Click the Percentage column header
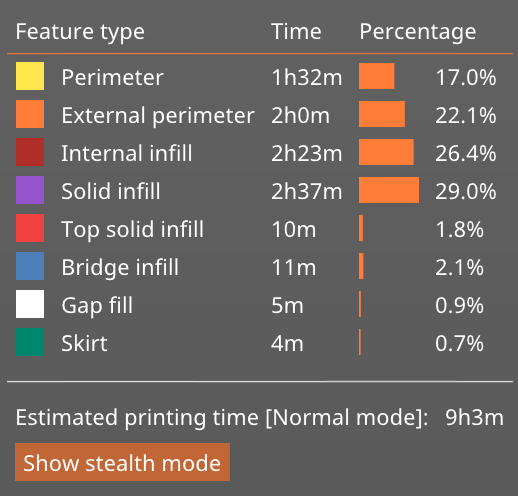This screenshot has width=518, height=496. pos(418,33)
